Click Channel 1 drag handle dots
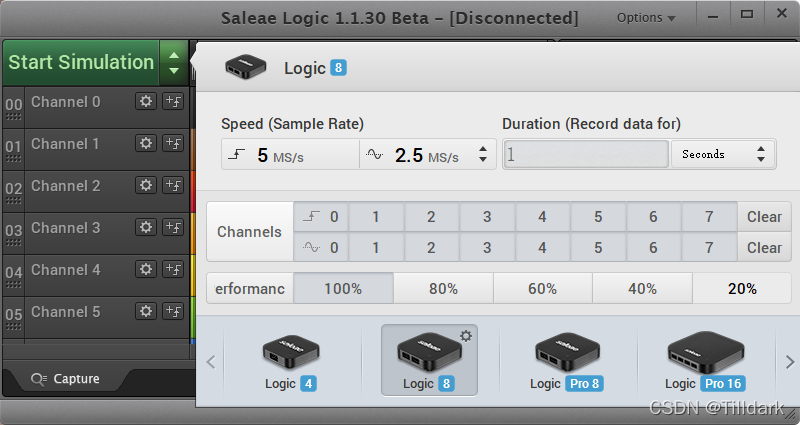 [x=14, y=159]
